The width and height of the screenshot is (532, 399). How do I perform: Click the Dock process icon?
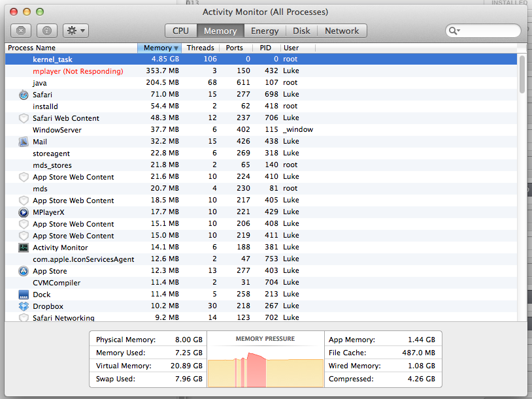coord(24,295)
